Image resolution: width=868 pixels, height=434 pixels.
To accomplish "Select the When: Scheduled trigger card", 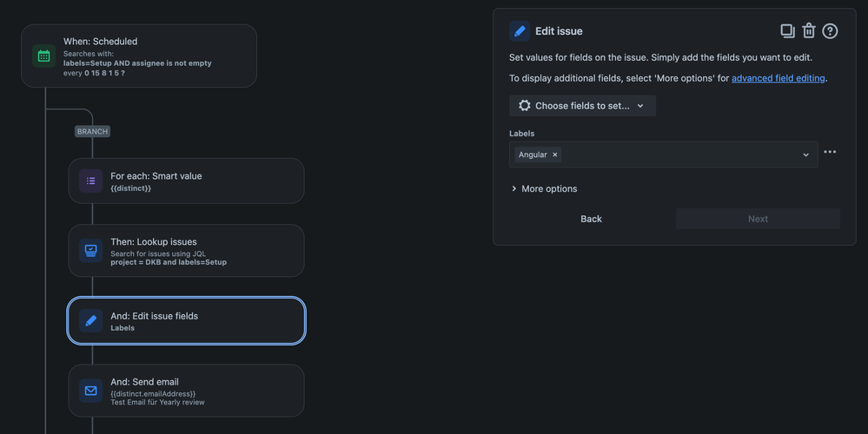I will [139, 56].
